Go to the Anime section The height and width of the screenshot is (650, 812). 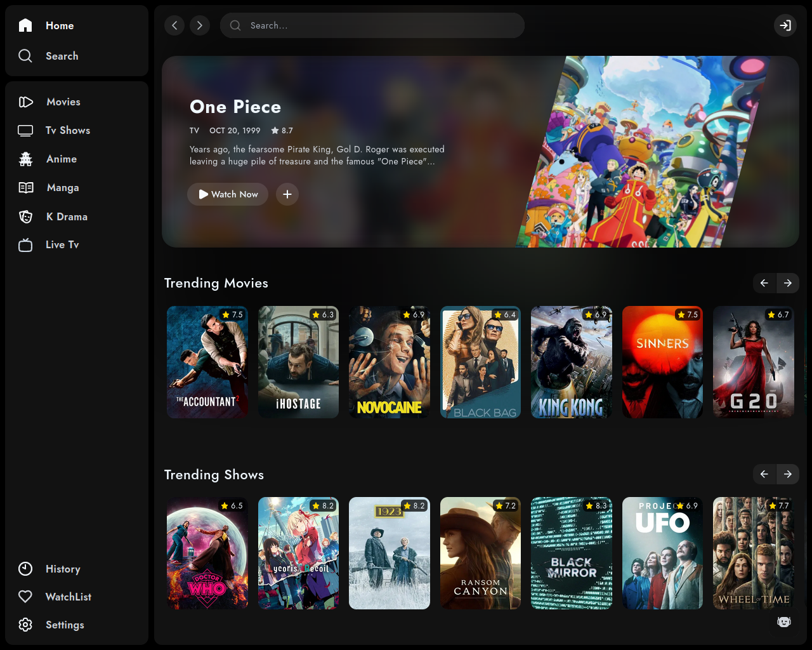(x=62, y=159)
